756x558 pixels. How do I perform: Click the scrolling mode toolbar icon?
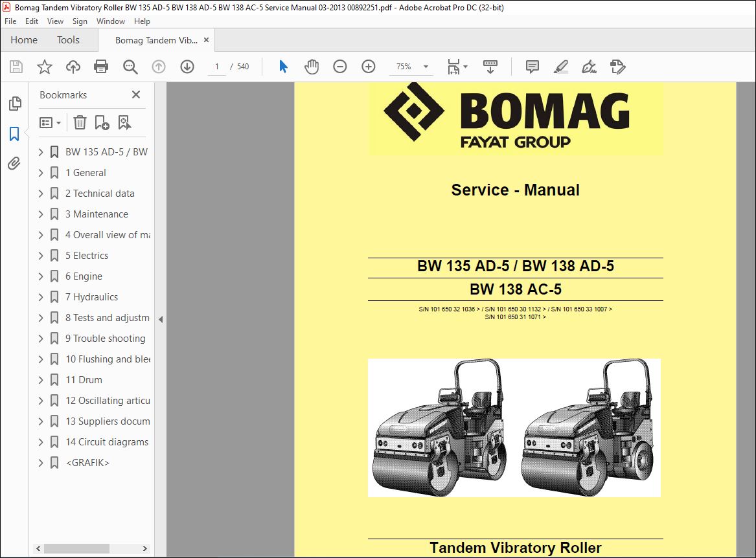tap(490, 67)
